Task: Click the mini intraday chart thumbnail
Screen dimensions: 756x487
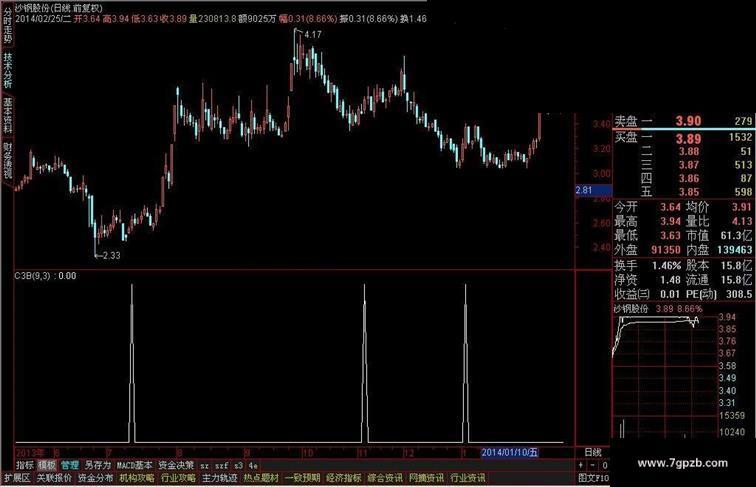Action: pyautogui.click(x=664, y=376)
